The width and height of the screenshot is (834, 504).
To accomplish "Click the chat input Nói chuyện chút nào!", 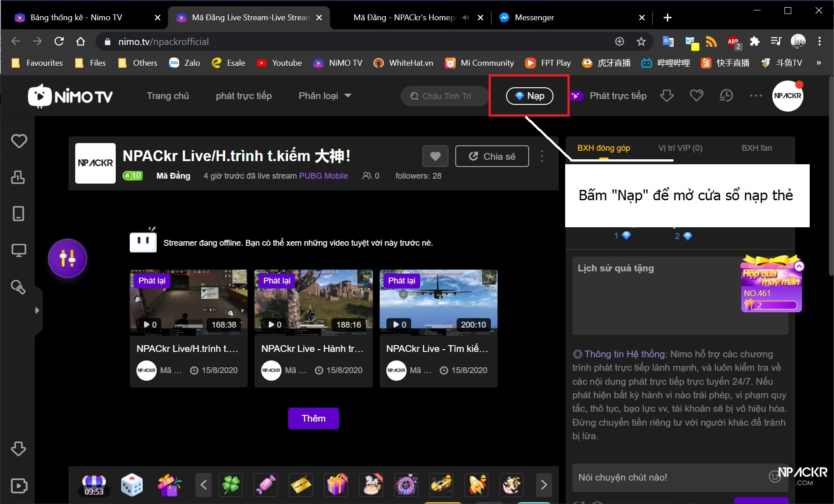I will [671, 477].
